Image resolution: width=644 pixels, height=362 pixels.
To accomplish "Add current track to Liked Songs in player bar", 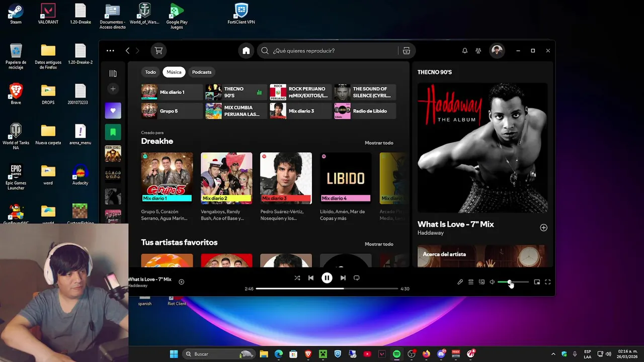I will tap(182, 282).
